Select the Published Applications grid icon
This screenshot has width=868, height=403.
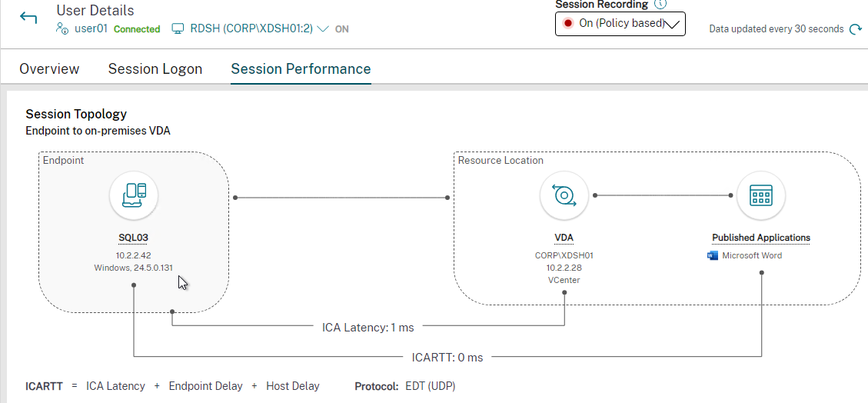(x=760, y=196)
